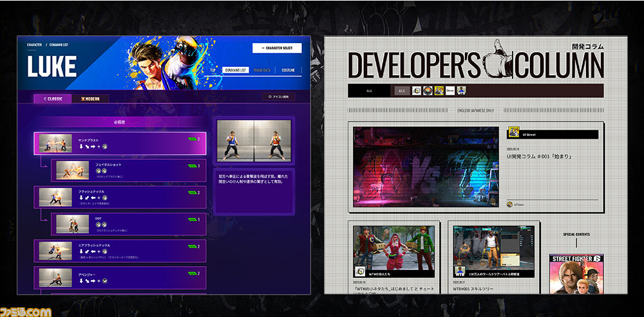Open the COSTUME tab
644x317 pixels.
click(x=288, y=70)
